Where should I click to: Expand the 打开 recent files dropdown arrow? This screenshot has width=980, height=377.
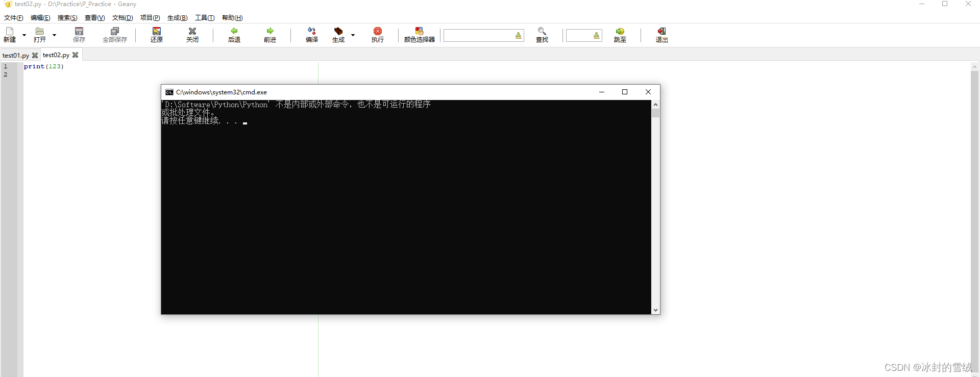(x=54, y=35)
